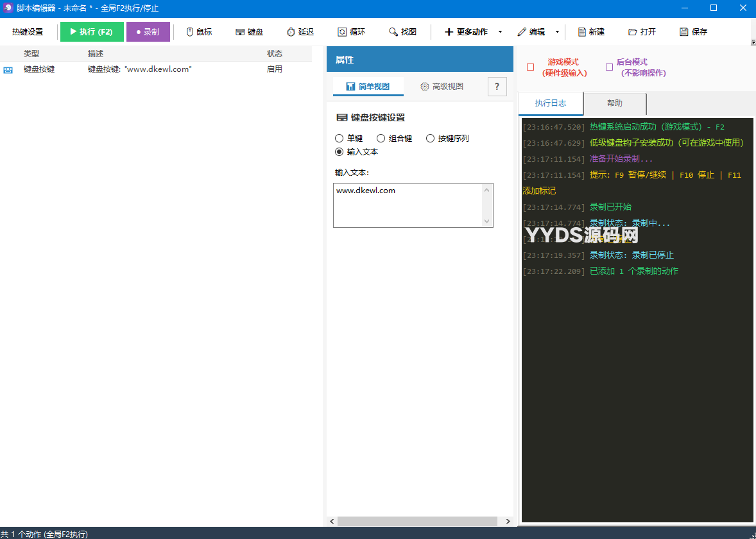This screenshot has height=539, width=756.
Task: Open the 编辑 dropdown arrow
Action: (557, 32)
